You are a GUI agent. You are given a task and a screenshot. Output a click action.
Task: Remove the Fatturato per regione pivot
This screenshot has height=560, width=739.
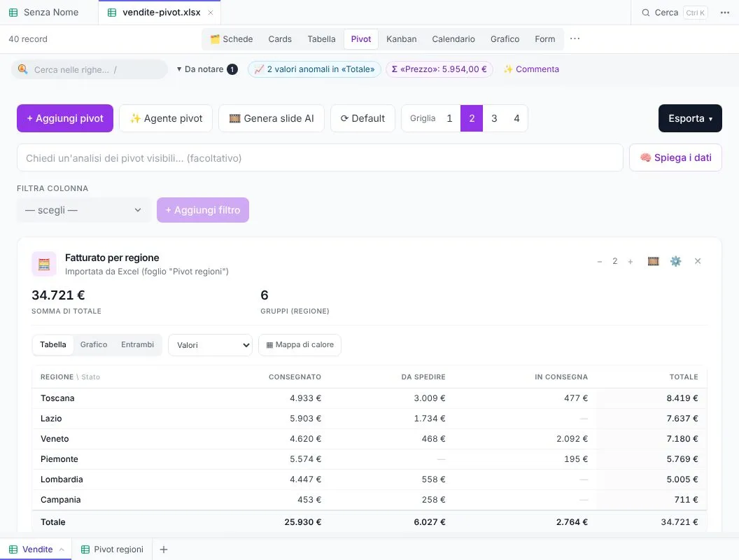tap(698, 261)
